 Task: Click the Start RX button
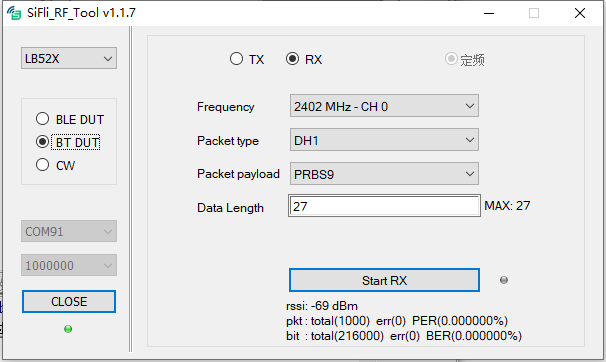384,280
